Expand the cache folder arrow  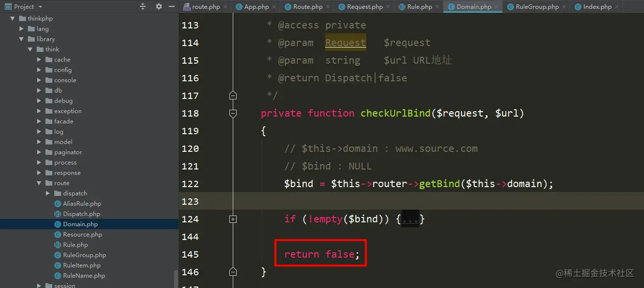pos(39,60)
